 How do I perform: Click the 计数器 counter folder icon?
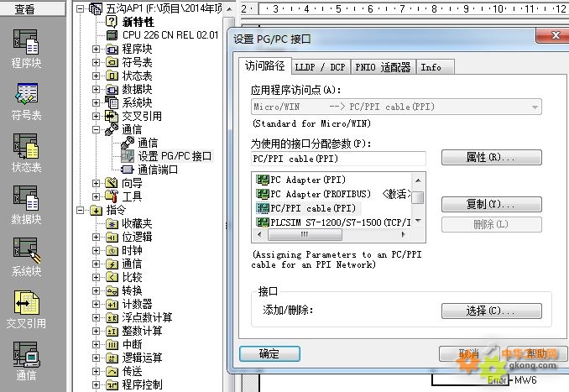(112, 305)
